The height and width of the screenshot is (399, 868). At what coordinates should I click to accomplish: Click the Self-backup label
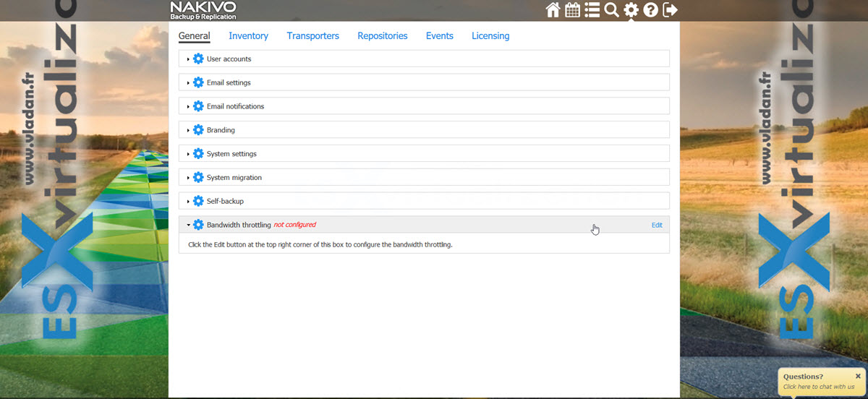[x=225, y=202]
